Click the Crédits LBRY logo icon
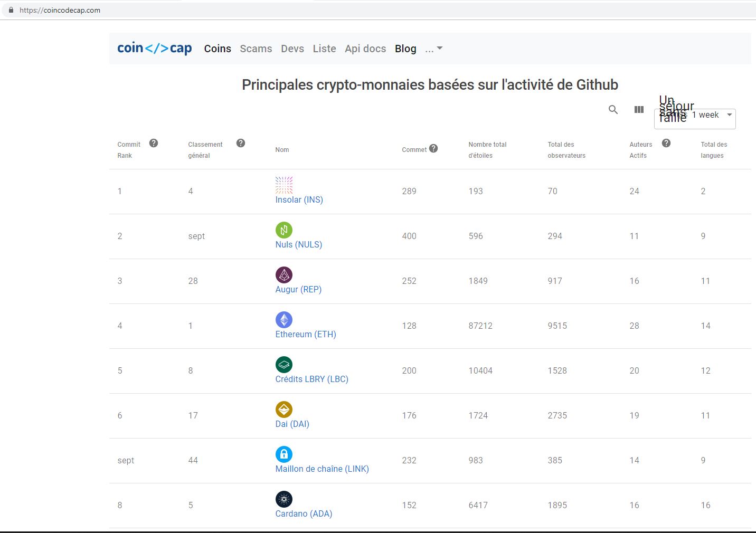Screen dimensions: 756x533 tap(284, 364)
